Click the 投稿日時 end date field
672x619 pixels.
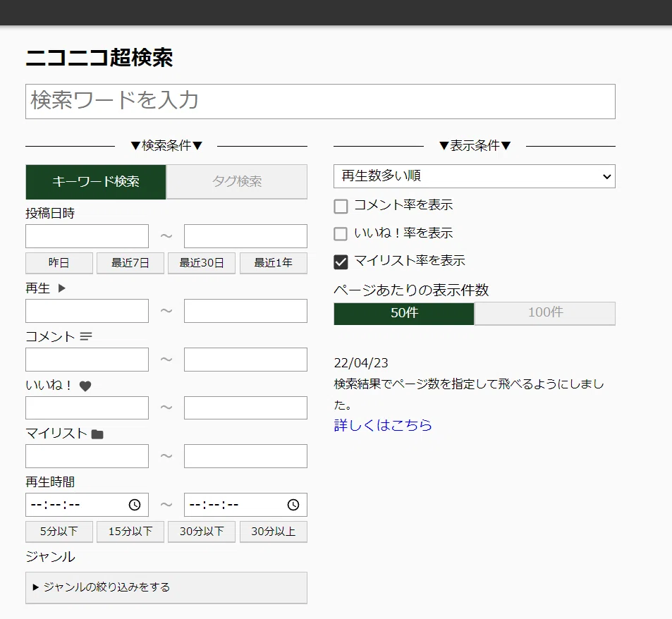(x=245, y=236)
